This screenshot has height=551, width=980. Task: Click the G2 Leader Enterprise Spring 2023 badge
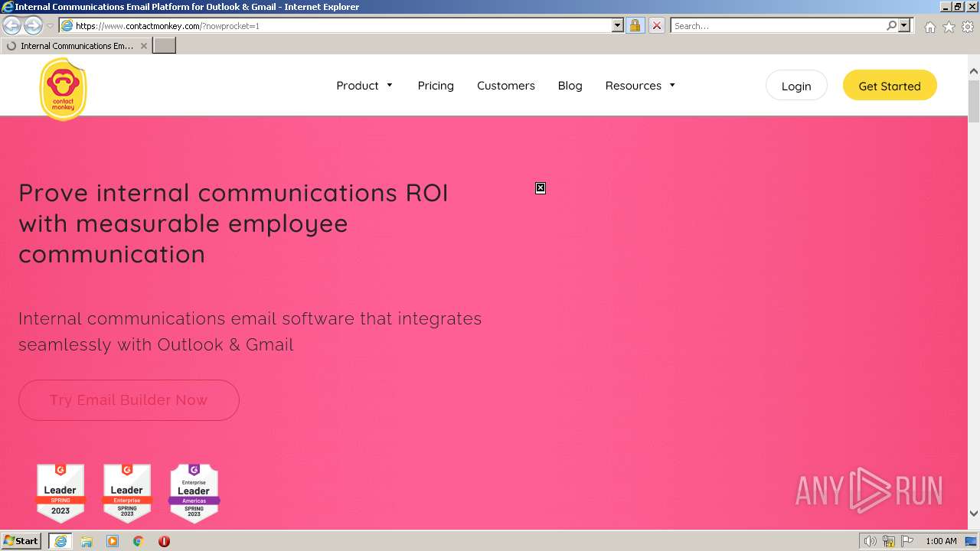(x=127, y=493)
